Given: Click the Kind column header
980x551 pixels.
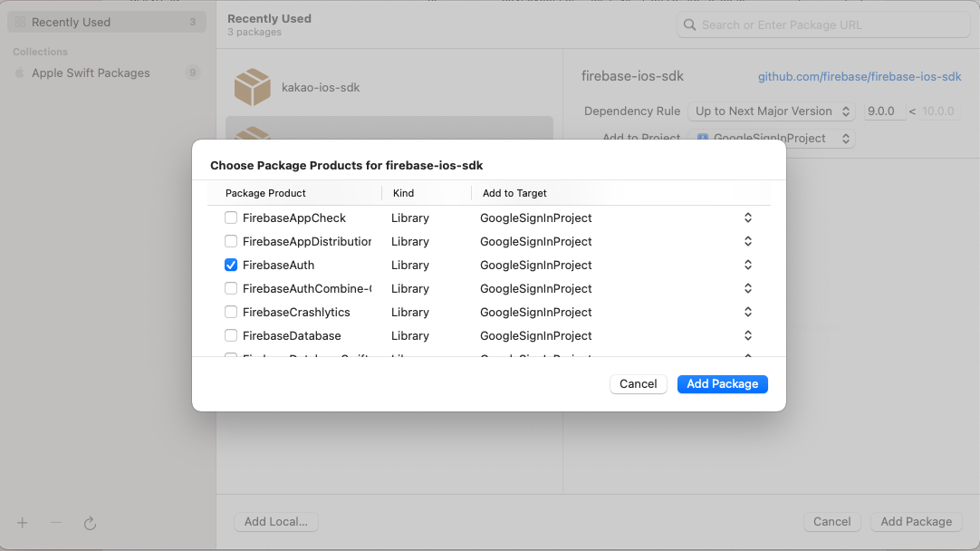Looking at the screenshot, I should click(x=403, y=193).
